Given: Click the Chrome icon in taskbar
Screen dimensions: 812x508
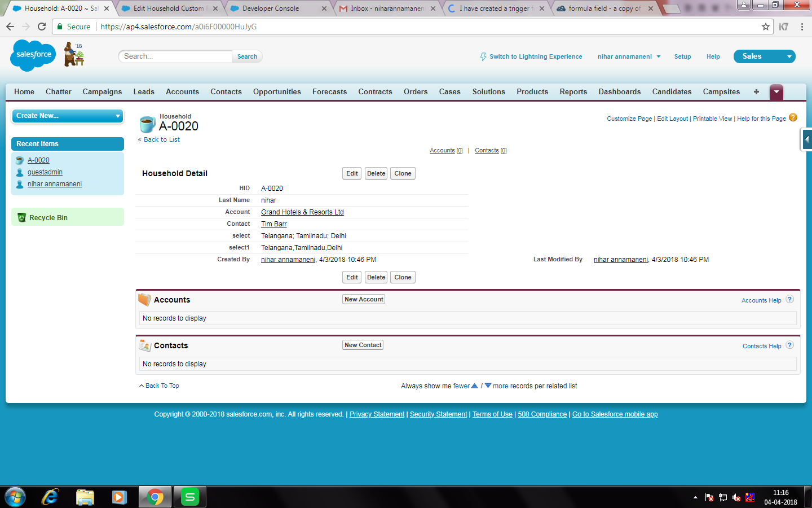Looking at the screenshot, I should point(155,497).
